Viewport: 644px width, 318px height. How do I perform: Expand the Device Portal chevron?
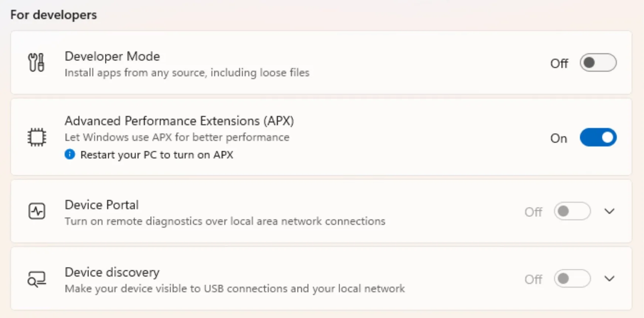(x=609, y=211)
